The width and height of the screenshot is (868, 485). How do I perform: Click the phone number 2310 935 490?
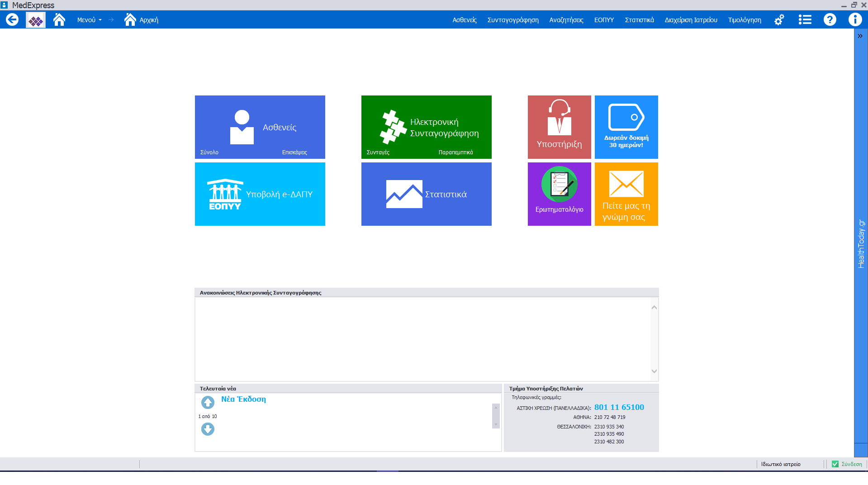(x=609, y=434)
